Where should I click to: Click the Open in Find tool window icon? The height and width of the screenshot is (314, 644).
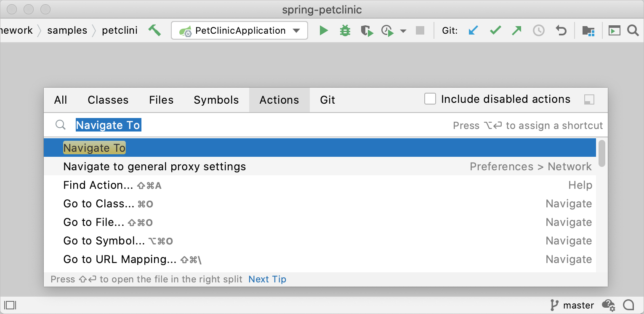click(589, 99)
